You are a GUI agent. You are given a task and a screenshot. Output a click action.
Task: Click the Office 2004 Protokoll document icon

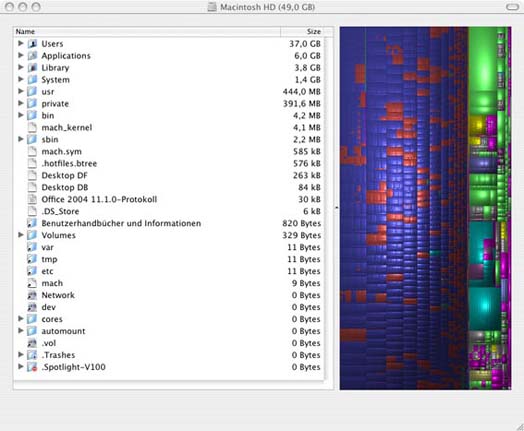[x=32, y=199]
